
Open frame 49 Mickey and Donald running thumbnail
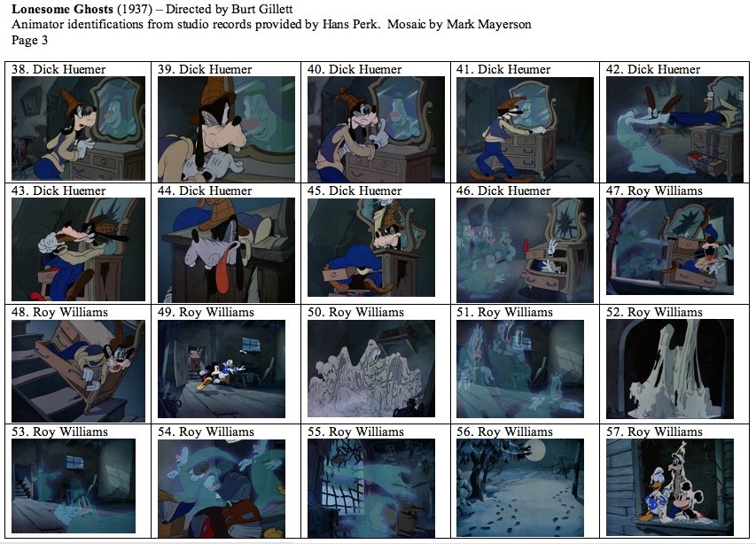tap(222, 369)
